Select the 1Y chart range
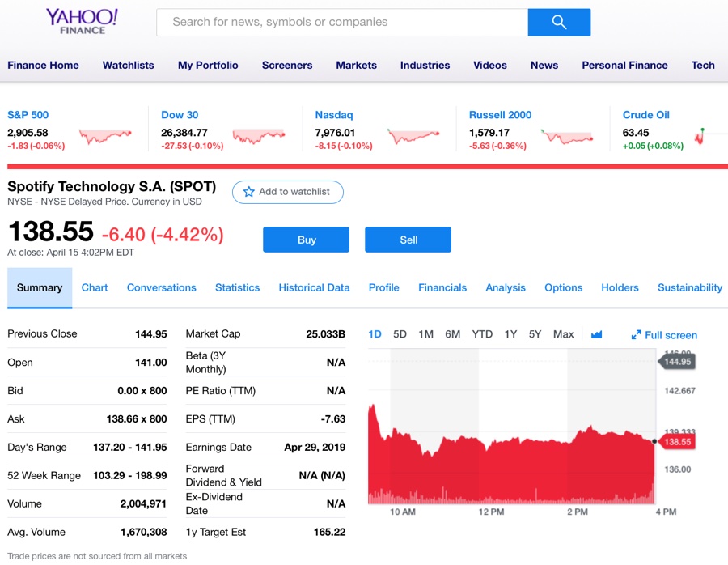728x565 pixels. coord(510,334)
